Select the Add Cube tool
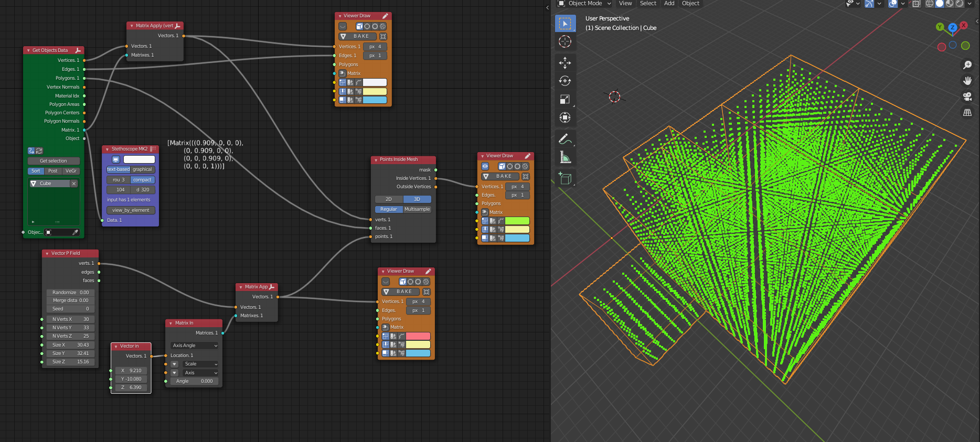The image size is (980, 442). click(565, 178)
